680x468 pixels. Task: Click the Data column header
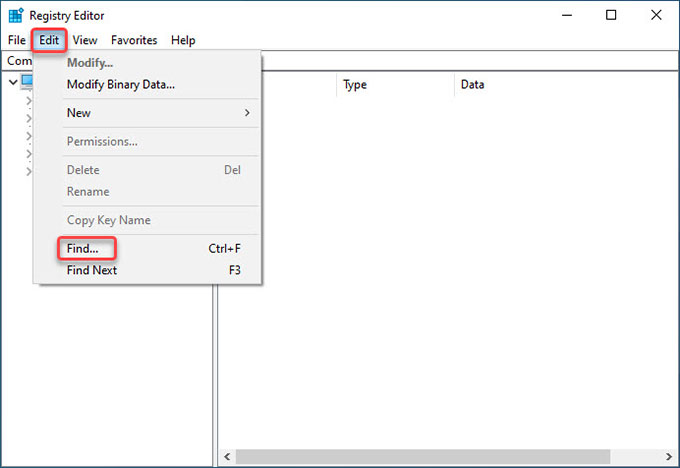566,85
